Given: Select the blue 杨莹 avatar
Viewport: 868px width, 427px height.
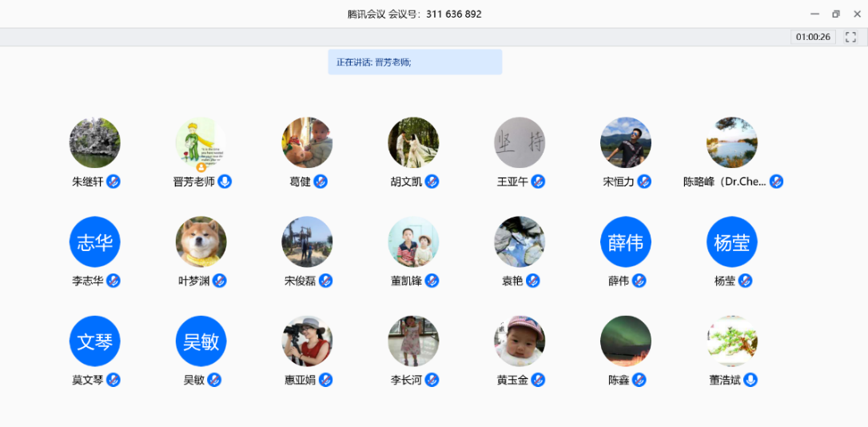Looking at the screenshot, I should click(731, 242).
